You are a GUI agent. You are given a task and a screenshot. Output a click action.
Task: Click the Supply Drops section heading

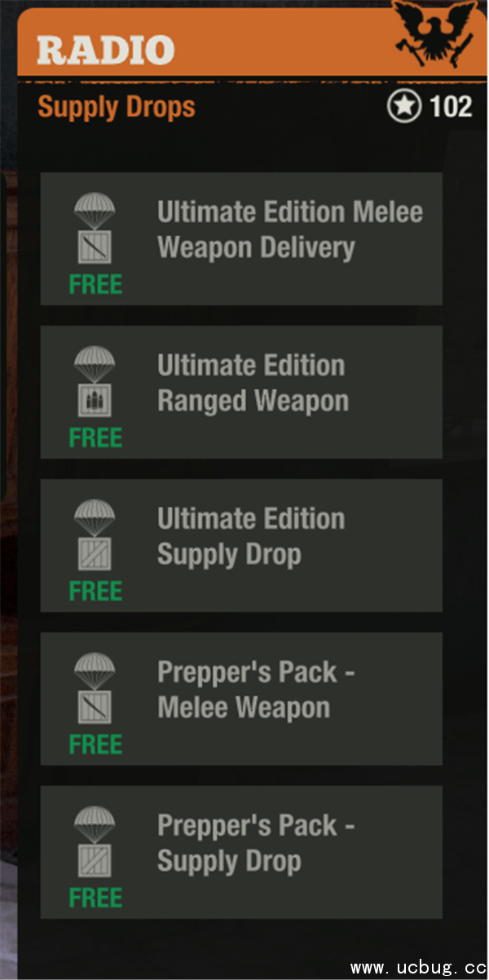coord(117,108)
